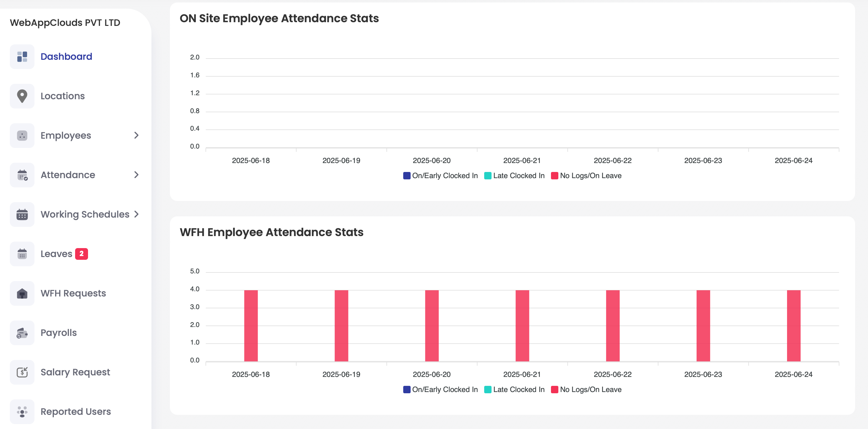Click the pending leaves count badge
This screenshot has width=868, height=429.
[82, 254]
